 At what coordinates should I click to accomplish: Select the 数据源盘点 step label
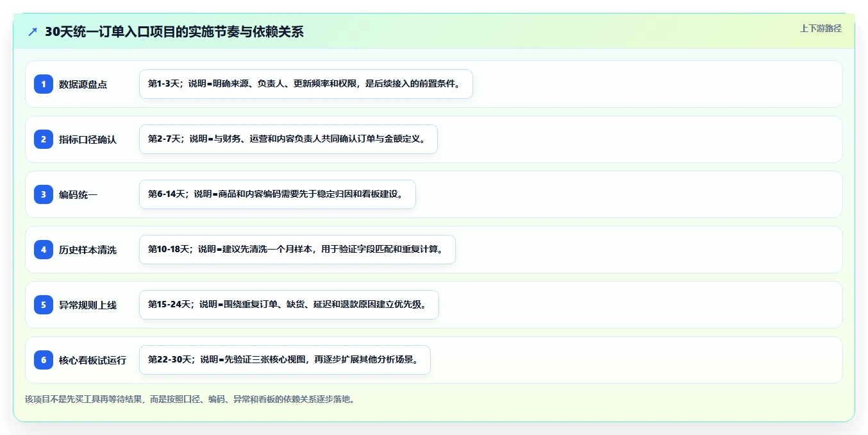(x=83, y=84)
